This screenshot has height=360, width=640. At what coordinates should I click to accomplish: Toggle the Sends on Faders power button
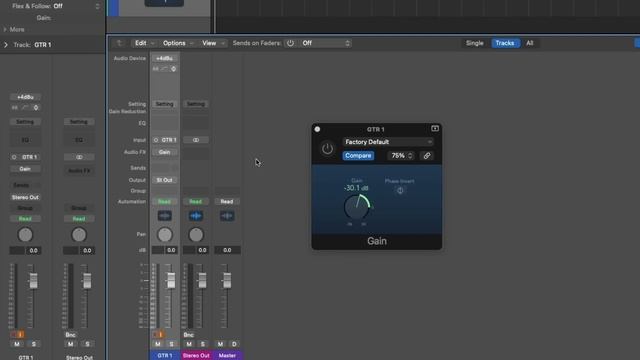[x=290, y=43]
